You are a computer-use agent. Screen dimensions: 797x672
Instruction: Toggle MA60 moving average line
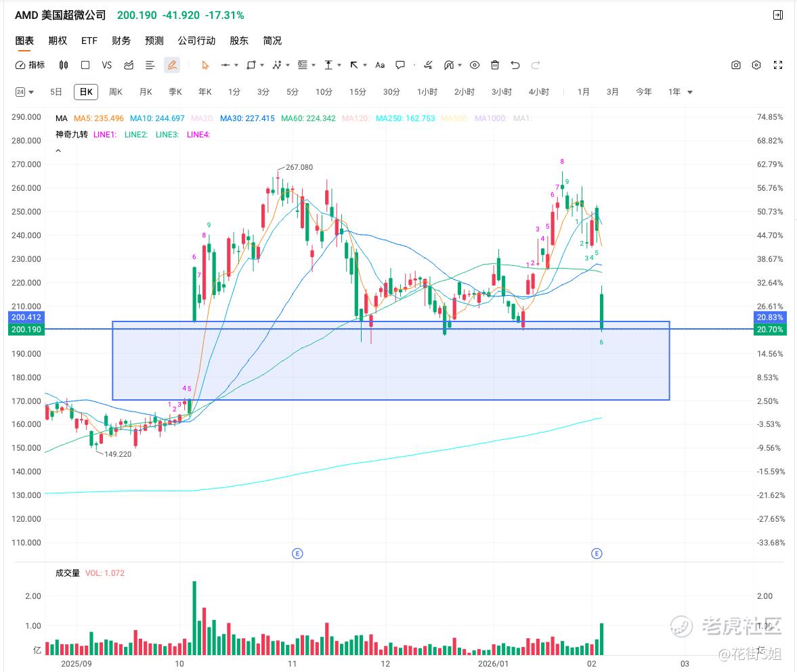[308, 118]
